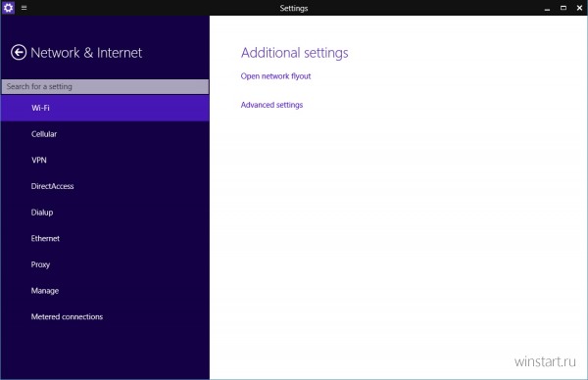This screenshot has height=380, width=588.
Task: Click the back arrow beside Network & Internet
Action: click(19, 53)
